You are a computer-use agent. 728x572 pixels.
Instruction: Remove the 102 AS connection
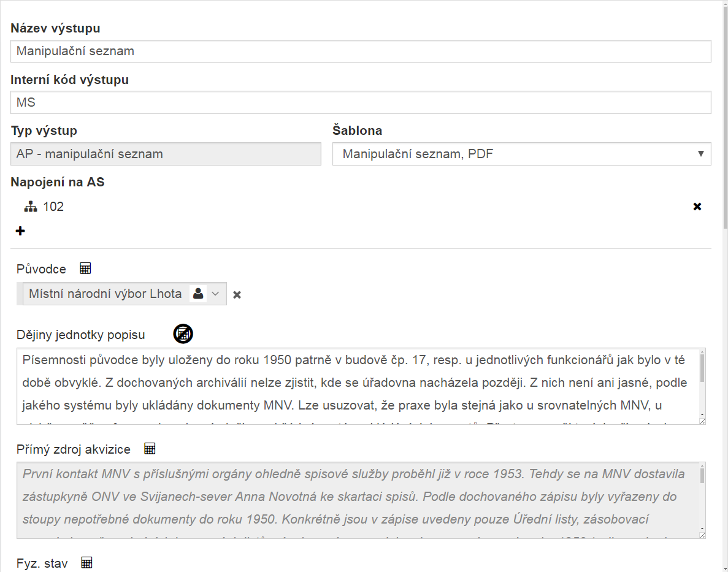pos(697,207)
